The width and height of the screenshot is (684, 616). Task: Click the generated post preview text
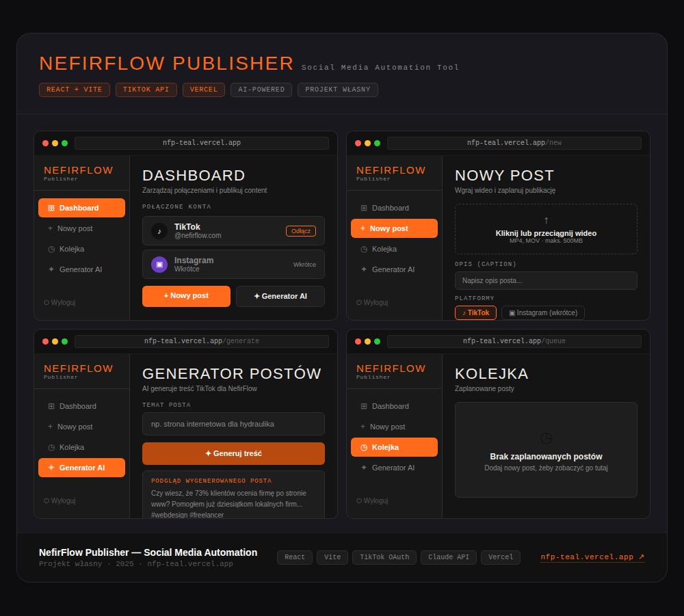tap(228, 504)
